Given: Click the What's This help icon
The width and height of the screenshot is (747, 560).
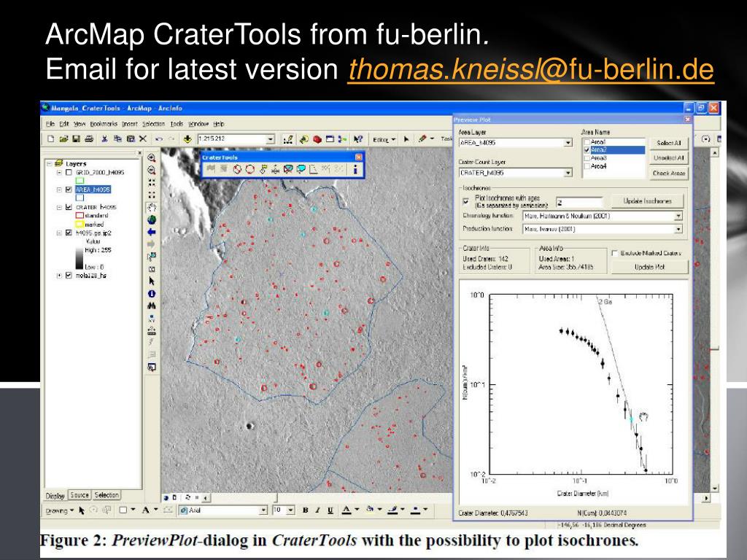Looking at the screenshot, I should click(x=357, y=139).
